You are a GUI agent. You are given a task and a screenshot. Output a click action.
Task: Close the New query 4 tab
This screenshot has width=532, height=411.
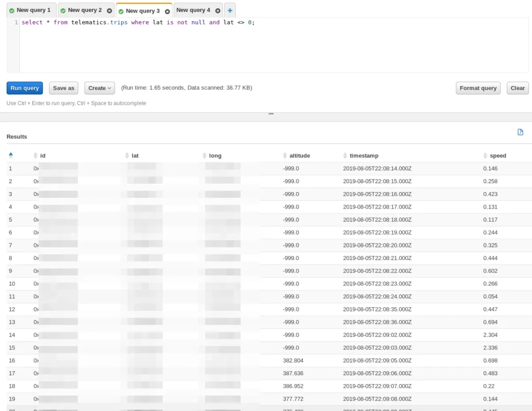pos(218,10)
